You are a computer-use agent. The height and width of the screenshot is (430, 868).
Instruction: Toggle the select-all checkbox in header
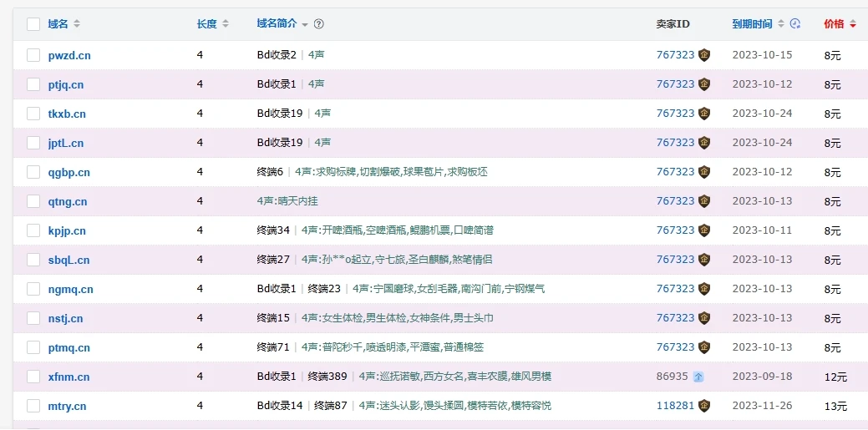33,24
